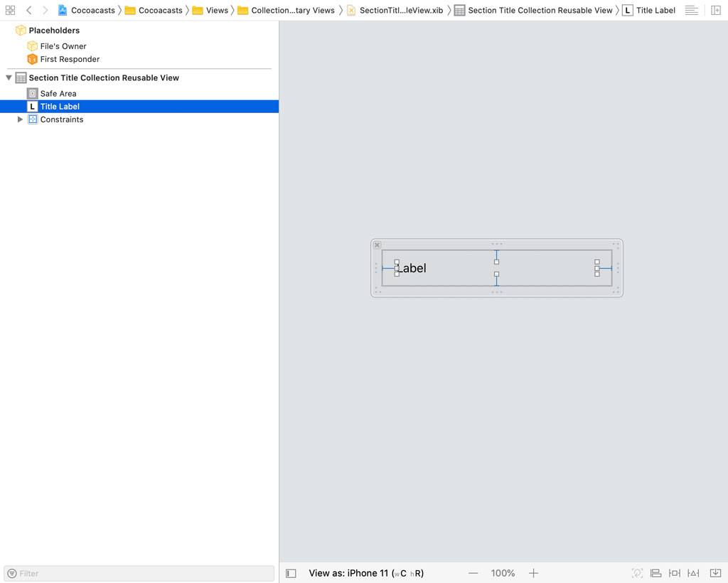
Task: Click the back navigation chevron
Action: [28, 10]
